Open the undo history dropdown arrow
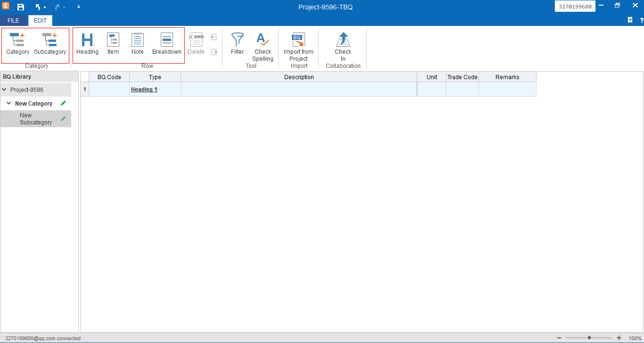Viewport: 644px width, 343px height. click(45, 8)
